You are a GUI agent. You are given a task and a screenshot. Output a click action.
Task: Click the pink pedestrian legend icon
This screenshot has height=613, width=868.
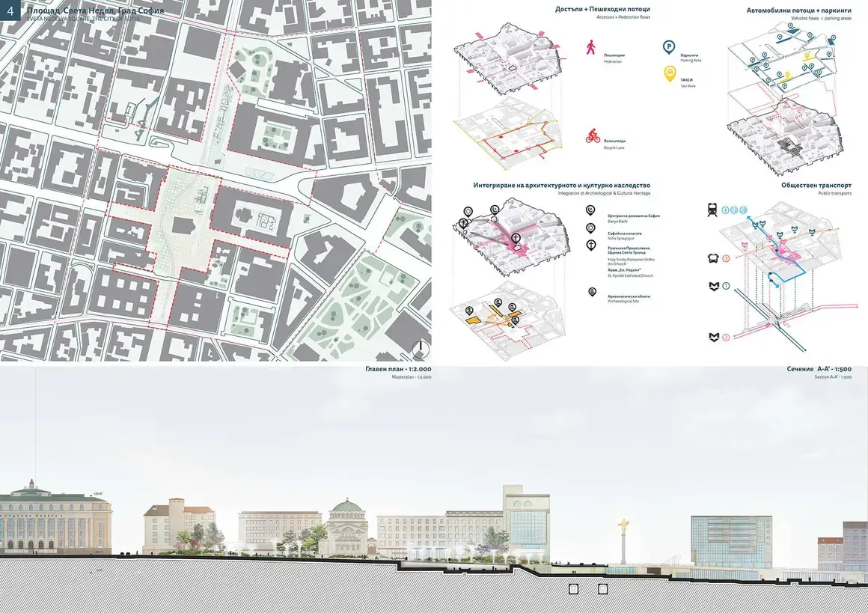click(x=590, y=48)
